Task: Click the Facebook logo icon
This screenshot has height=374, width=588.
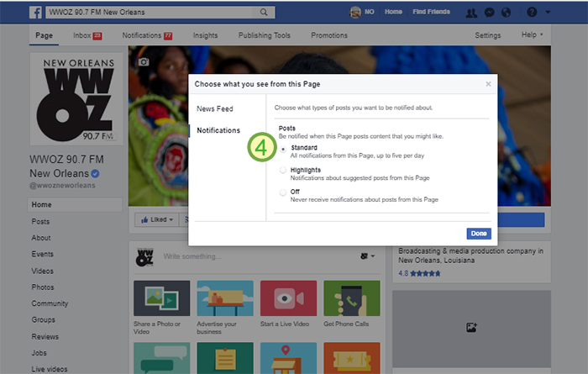Action: click(35, 12)
